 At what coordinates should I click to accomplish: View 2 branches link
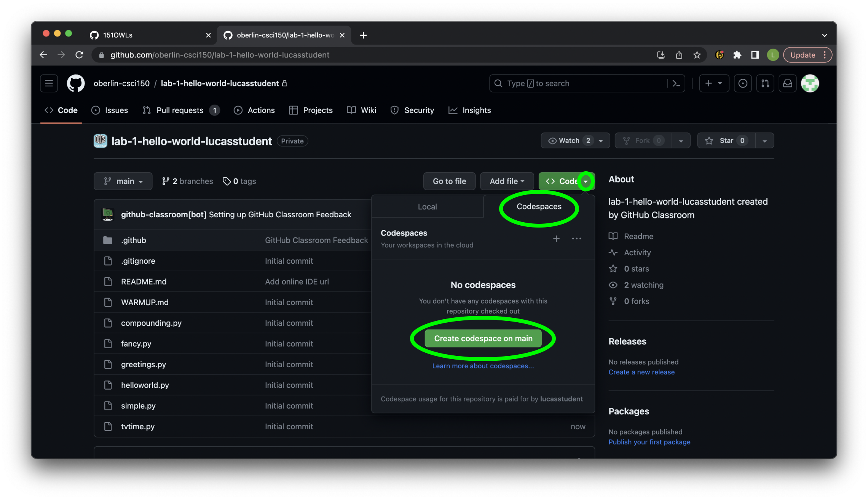click(x=187, y=181)
